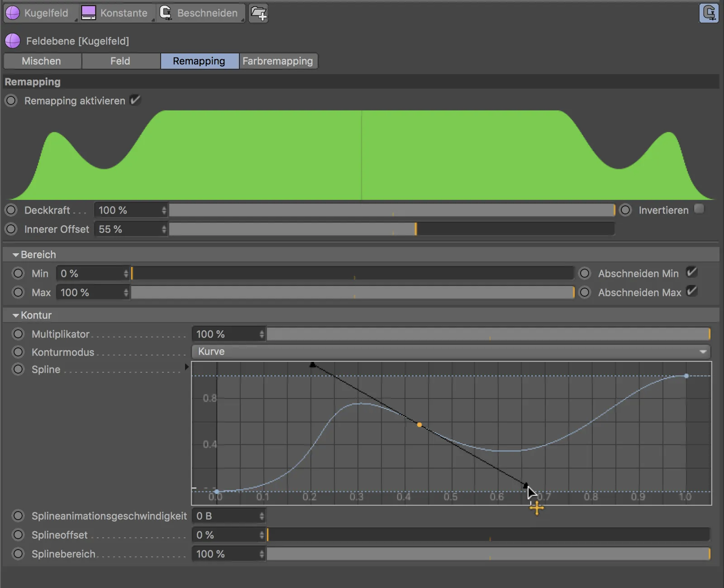Select the orange spline point
This screenshot has width=724, height=588.
[419, 425]
